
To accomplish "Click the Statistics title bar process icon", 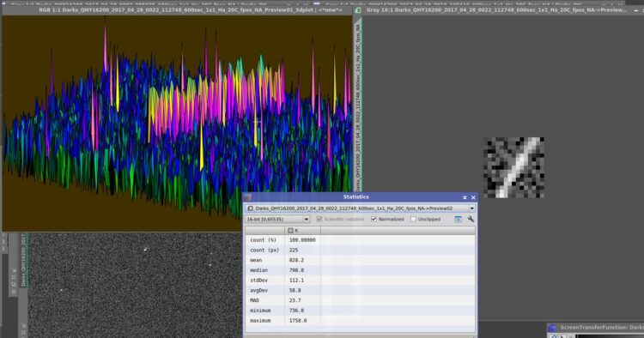I will tap(247, 197).
